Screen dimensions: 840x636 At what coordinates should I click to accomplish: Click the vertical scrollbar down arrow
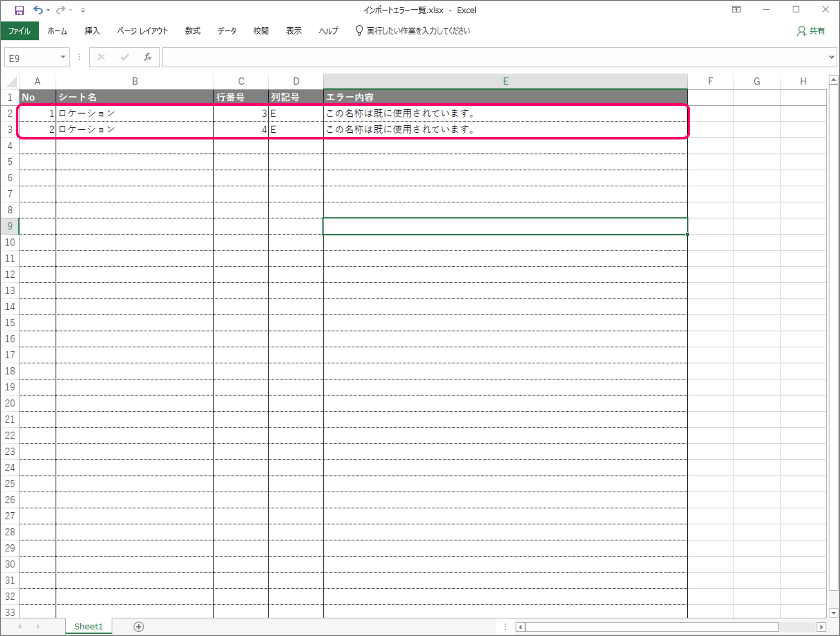833,613
